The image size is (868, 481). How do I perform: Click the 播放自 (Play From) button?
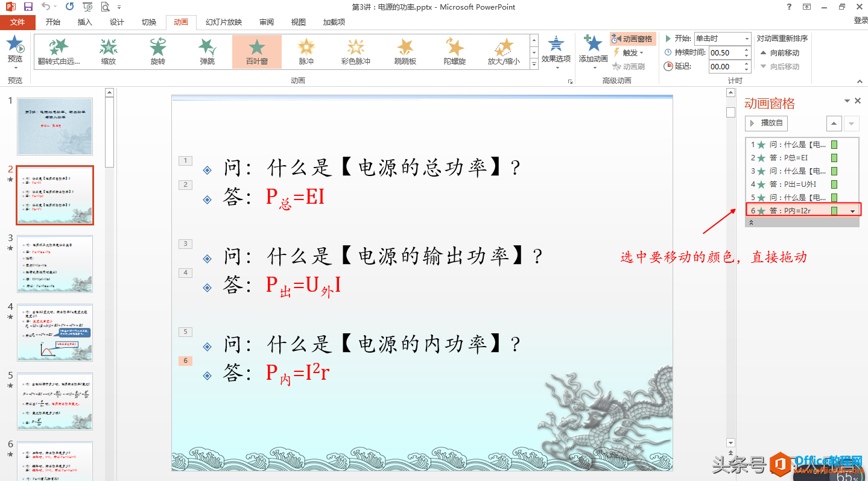(x=765, y=123)
